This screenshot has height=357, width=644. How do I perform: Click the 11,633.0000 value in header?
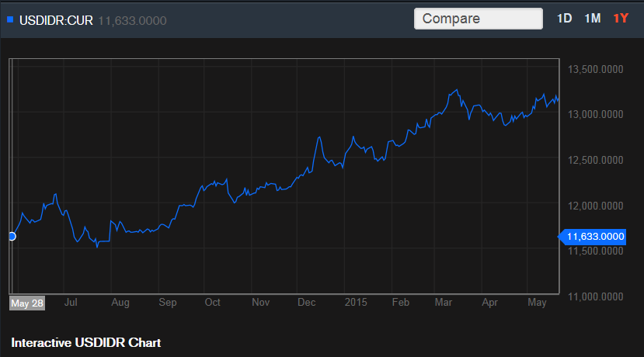132,20
